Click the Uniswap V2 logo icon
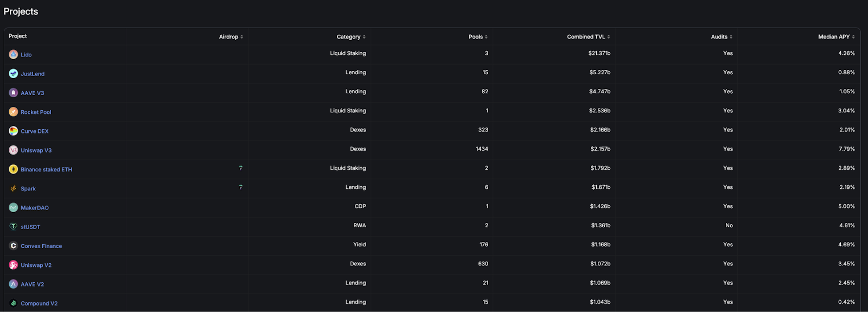Screen dimensions: 868x312 point(13,265)
